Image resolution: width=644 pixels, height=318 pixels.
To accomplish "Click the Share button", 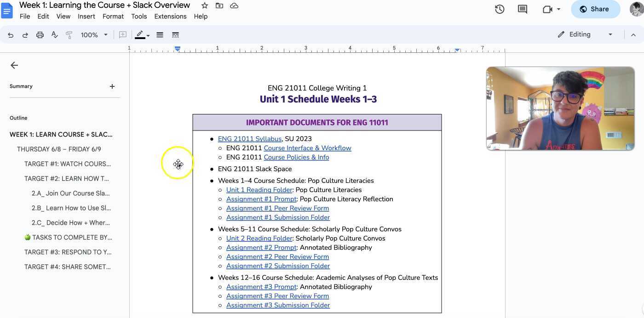I will pyautogui.click(x=595, y=9).
